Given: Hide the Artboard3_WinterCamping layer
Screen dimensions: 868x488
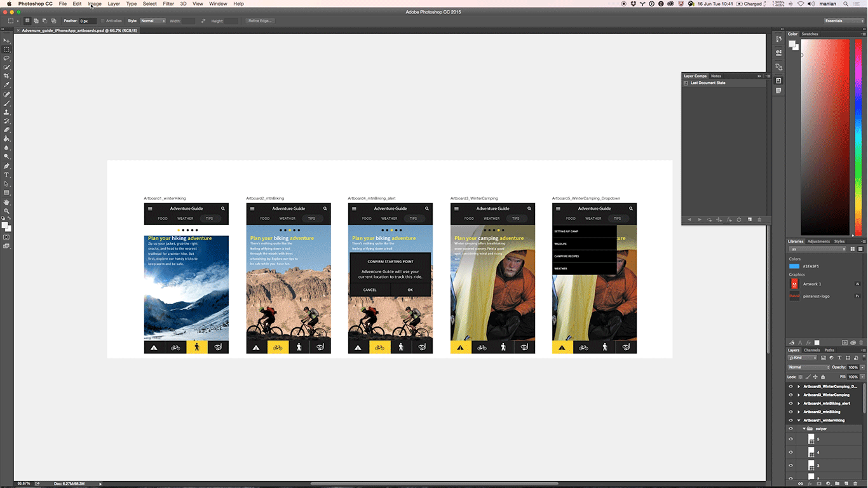Looking at the screenshot, I should point(791,395).
